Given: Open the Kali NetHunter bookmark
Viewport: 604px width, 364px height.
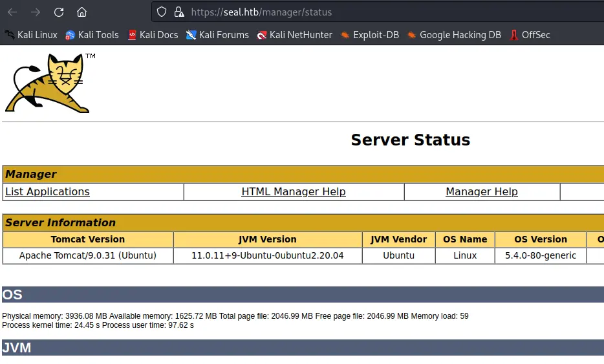Looking at the screenshot, I should click(x=294, y=35).
